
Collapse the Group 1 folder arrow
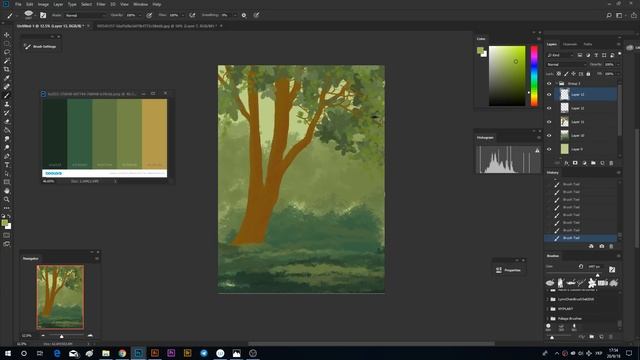557,84
